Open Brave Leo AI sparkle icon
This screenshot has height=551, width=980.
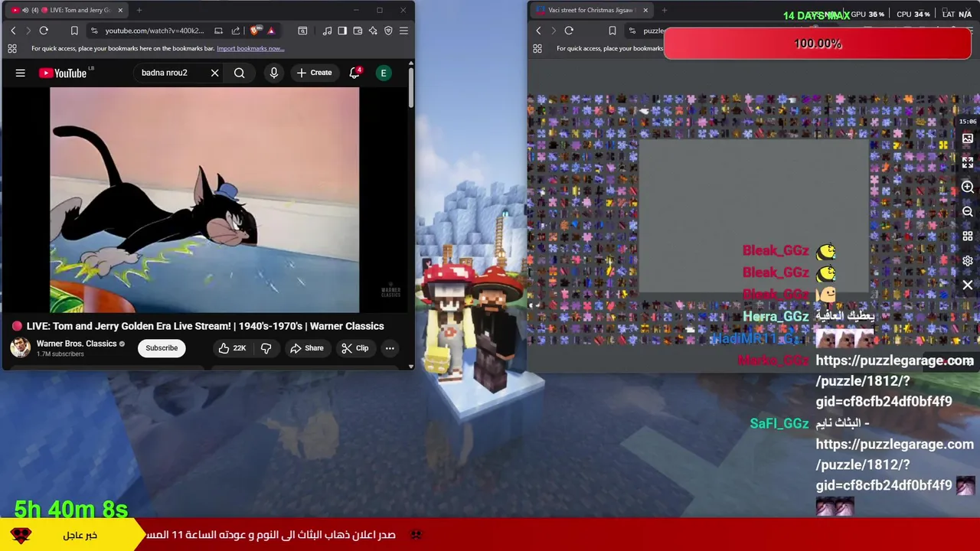pos(373,31)
